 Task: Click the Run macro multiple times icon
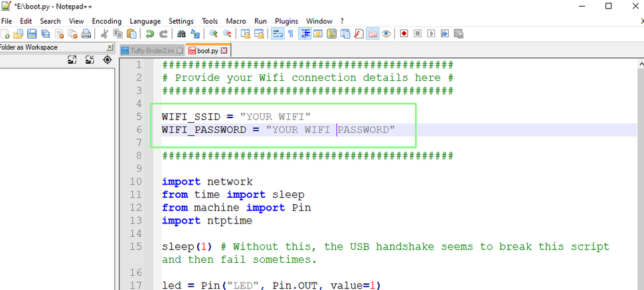445,34
